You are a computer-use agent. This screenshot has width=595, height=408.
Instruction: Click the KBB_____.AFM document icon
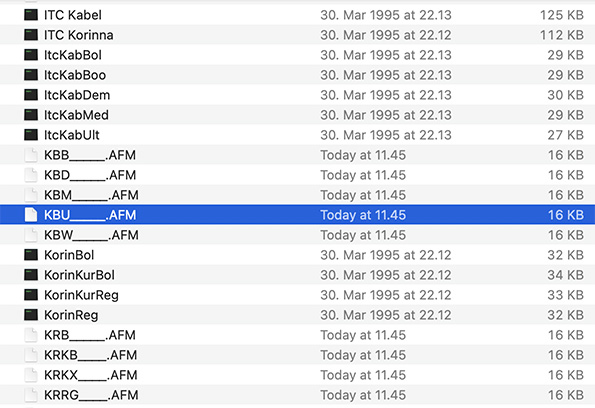click(31, 155)
